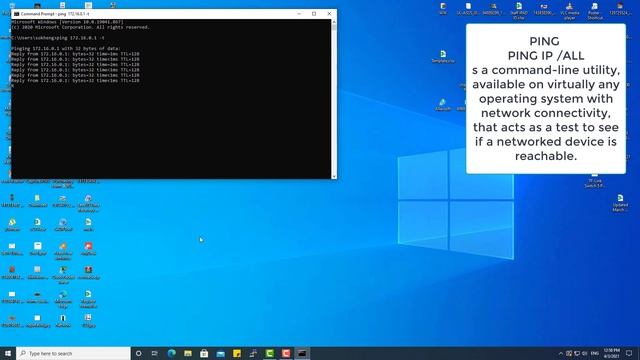
Task: Select the VLC media player desktop icon
Action: [x=569, y=11]
